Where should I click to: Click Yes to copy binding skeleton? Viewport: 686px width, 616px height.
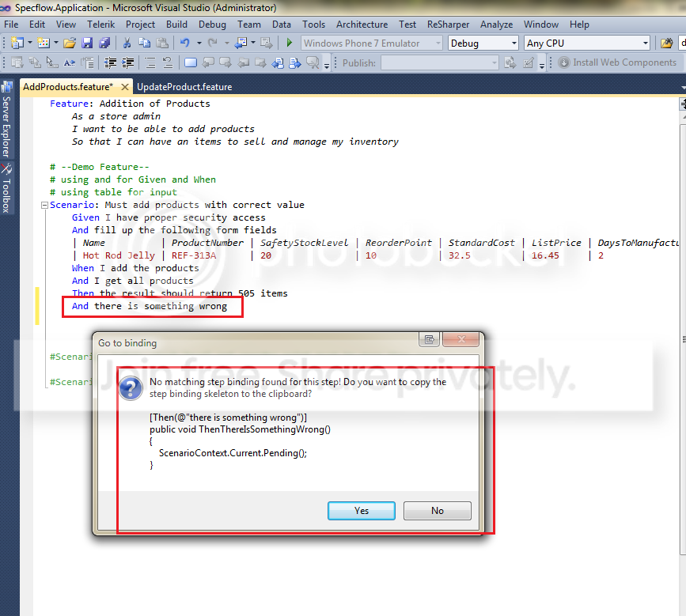362,511
